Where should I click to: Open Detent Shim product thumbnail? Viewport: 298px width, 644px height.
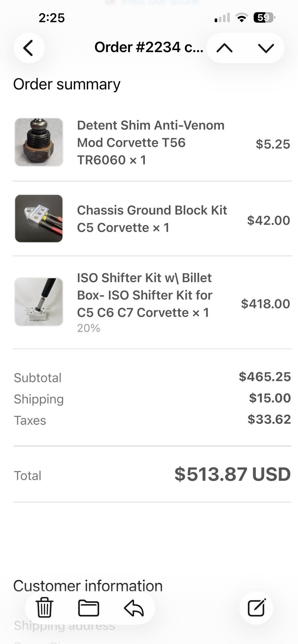pyautogui.click(x=39, y=142)
